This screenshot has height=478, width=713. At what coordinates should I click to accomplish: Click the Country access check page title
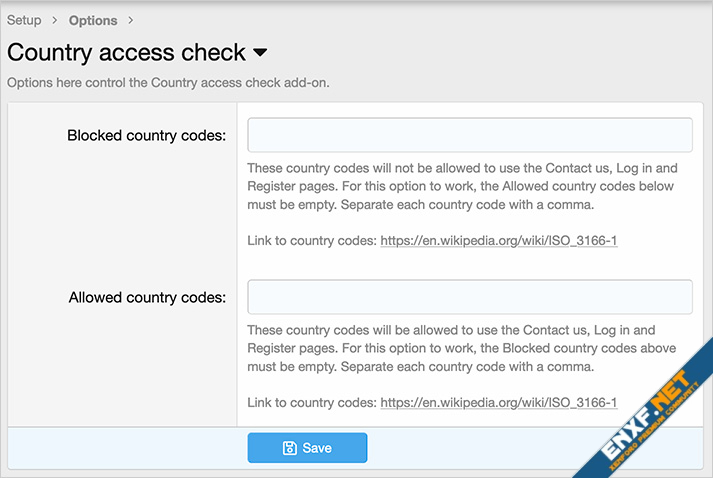[x=126, y=52]
